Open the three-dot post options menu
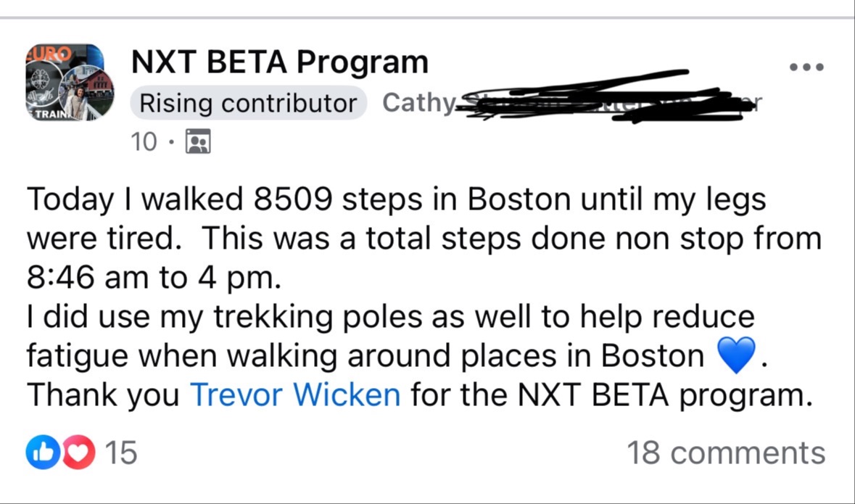The image size is (855, 504). [806, 67]
